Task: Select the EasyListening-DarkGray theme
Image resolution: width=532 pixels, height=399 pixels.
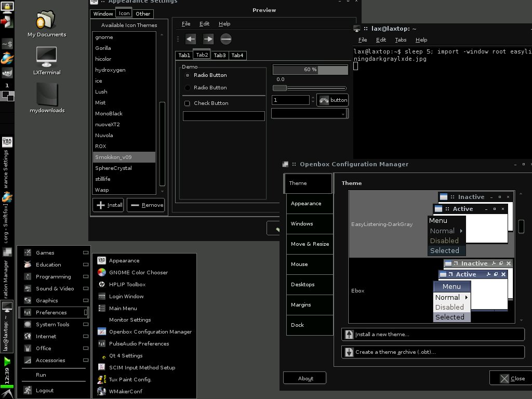Action: [432, 224]
